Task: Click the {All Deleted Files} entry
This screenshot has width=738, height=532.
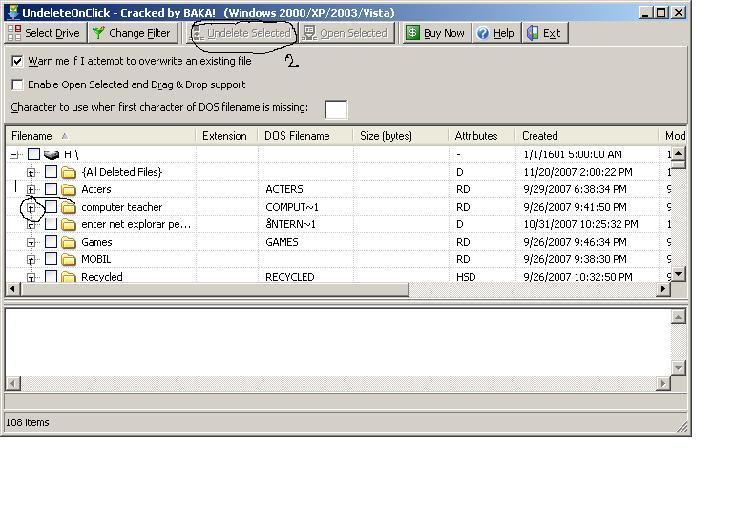Action: pyautogui.click(x=121, y=172)
